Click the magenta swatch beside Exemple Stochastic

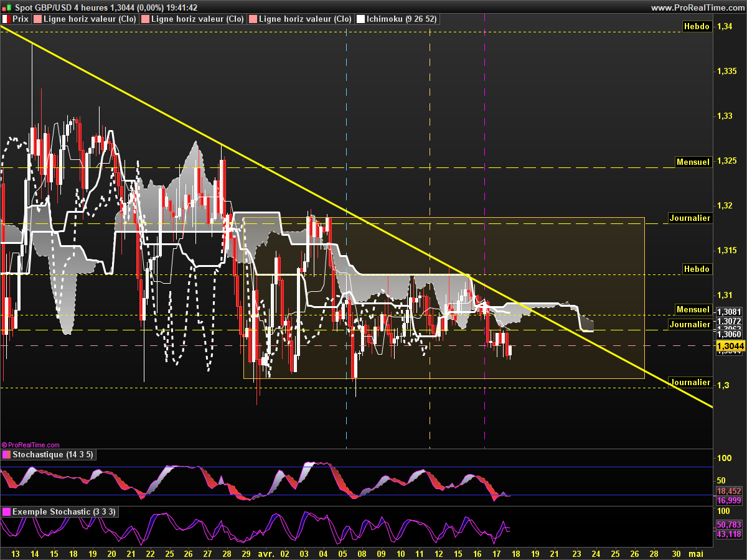coord(6,511)
